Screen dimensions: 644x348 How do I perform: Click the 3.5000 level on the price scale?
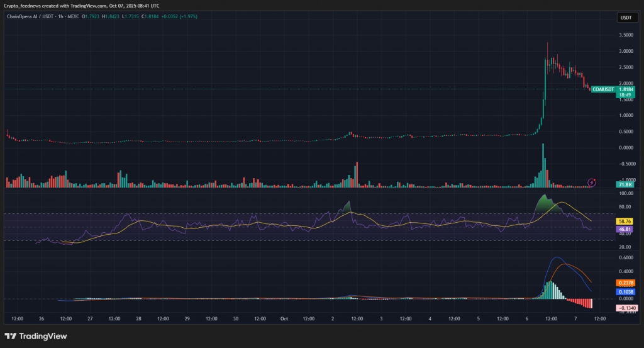pyautogui.click(x=625, y=35)
